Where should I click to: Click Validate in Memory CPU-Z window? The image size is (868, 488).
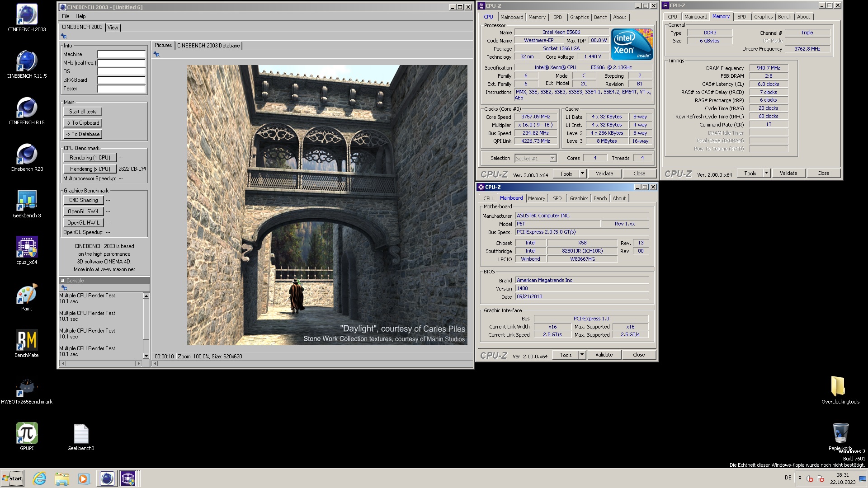(788, 173)
